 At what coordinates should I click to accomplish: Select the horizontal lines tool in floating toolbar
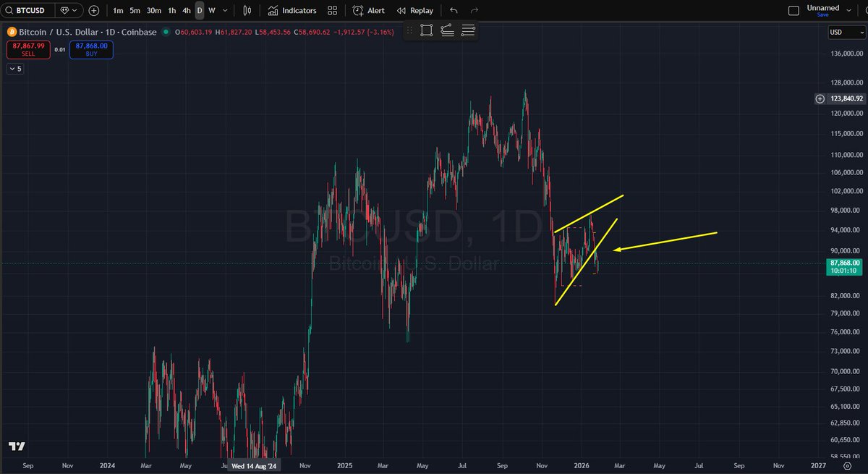468,30
